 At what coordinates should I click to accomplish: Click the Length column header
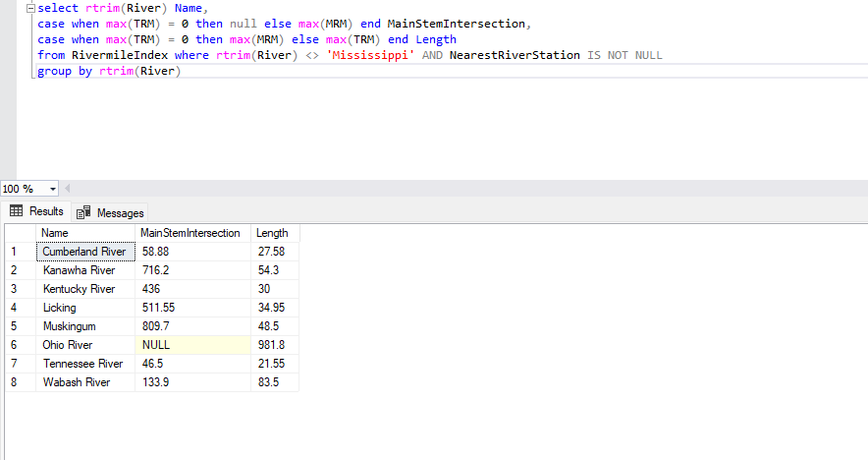[275, 233]
